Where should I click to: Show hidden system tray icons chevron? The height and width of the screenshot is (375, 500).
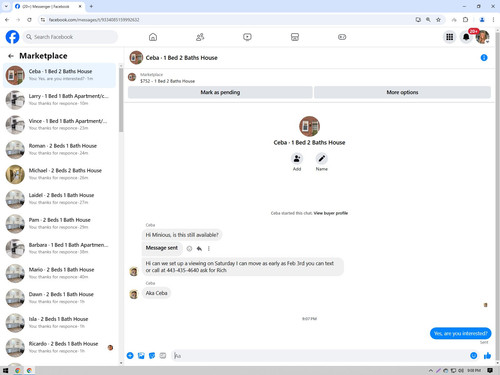431,370
